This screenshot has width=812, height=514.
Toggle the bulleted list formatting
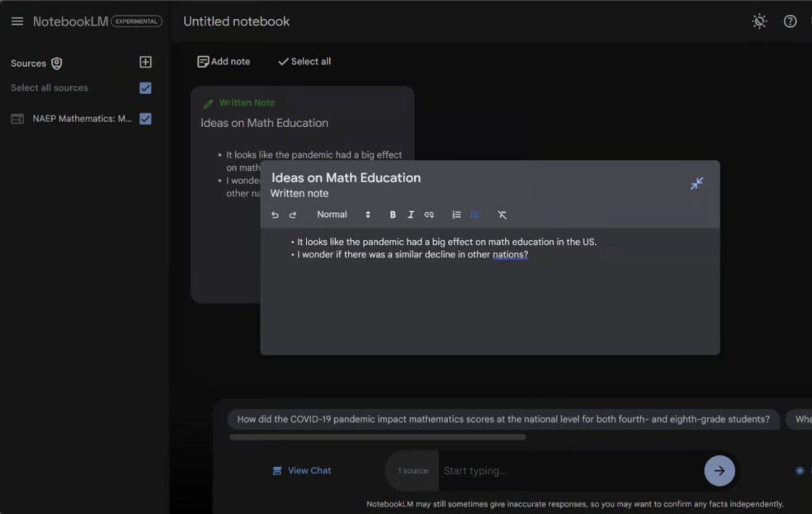click(x=474, y=214)
